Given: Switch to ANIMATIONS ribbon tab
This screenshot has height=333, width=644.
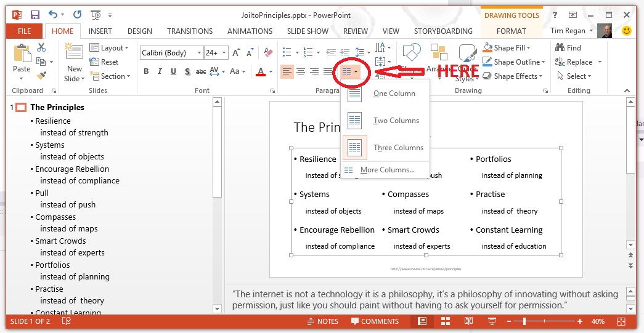Looking at the screenshot, I should [250, 31].
